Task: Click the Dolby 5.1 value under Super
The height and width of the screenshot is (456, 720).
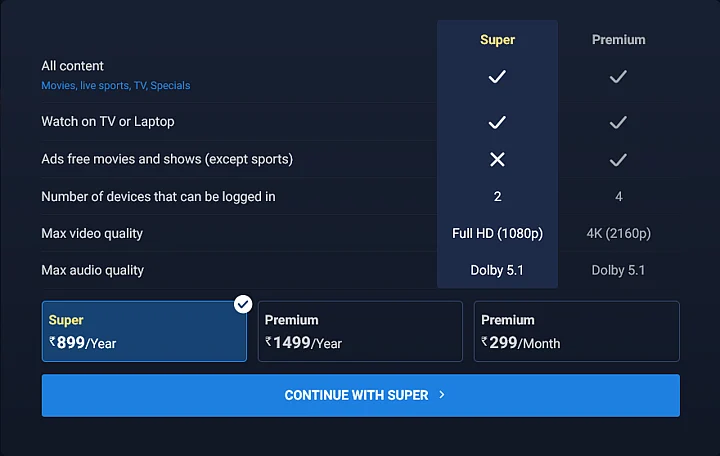Action: pos(497,270)
